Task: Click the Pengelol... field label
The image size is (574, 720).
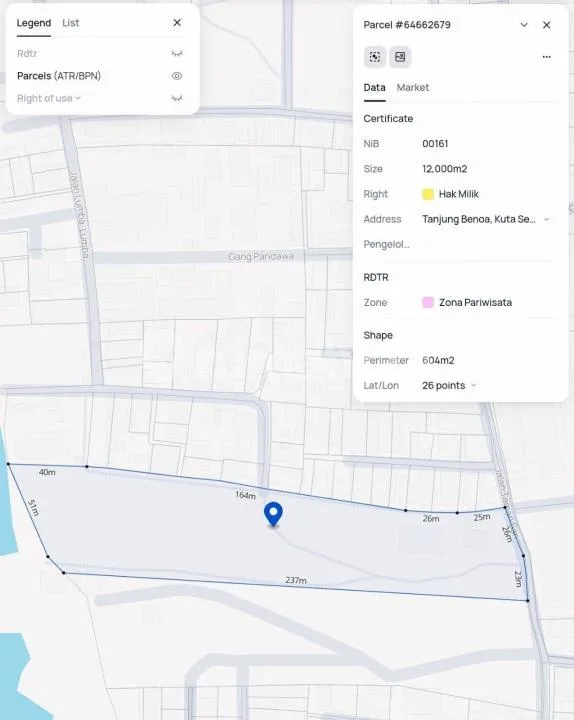Action: click(386, 244)
